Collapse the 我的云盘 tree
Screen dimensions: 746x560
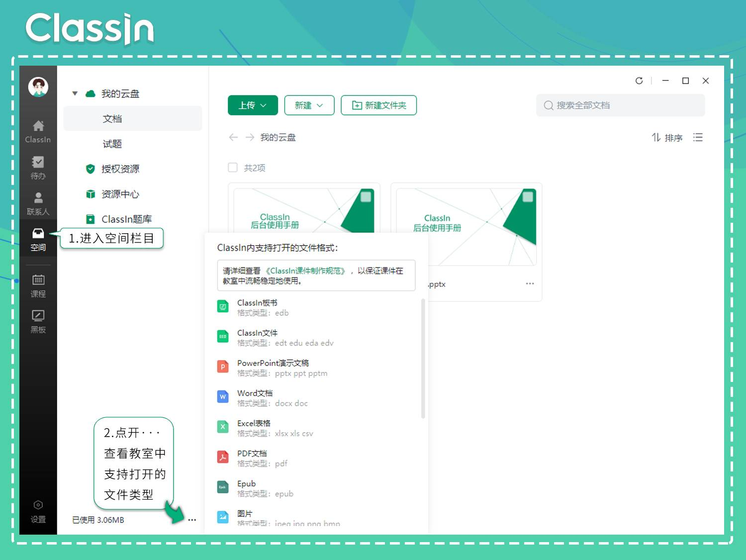(x=75, y=93)
